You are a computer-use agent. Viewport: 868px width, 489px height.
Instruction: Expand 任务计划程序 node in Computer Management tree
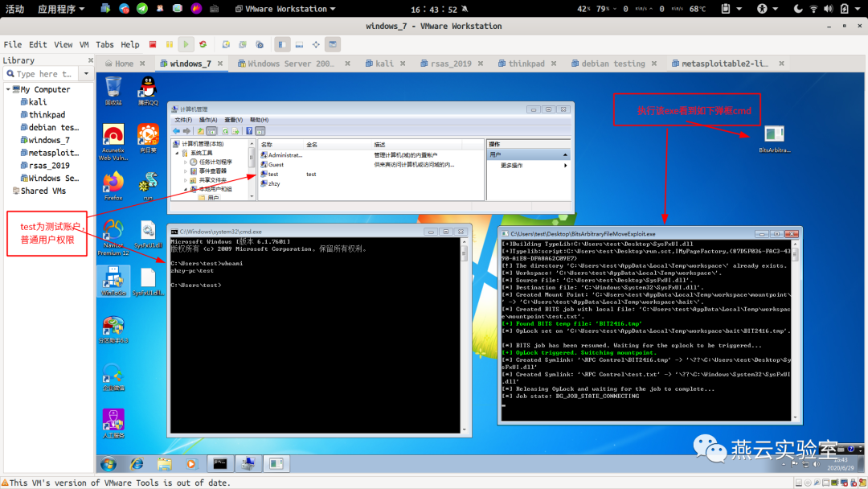click(186, 162)
